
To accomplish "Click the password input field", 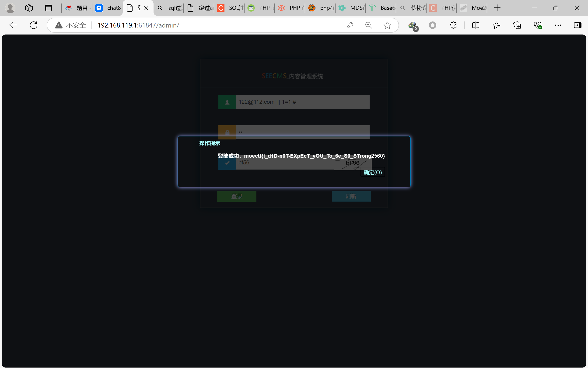I will [x=303, y=132].
